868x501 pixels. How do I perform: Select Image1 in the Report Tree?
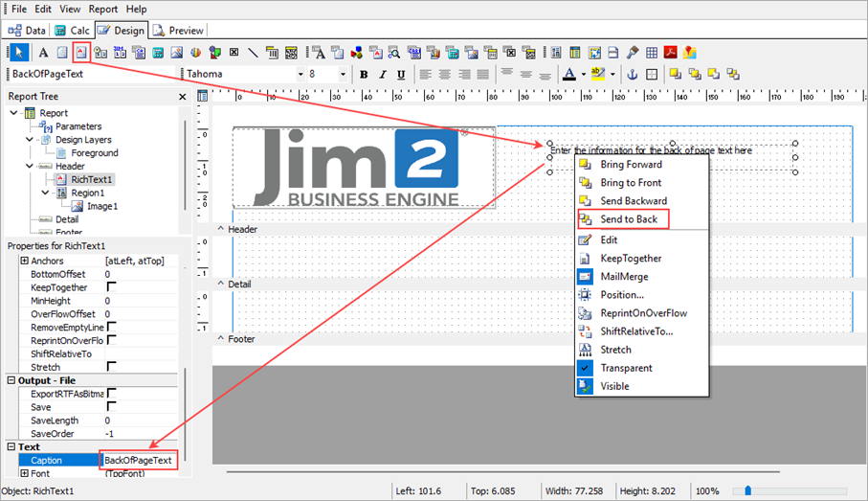101,206
